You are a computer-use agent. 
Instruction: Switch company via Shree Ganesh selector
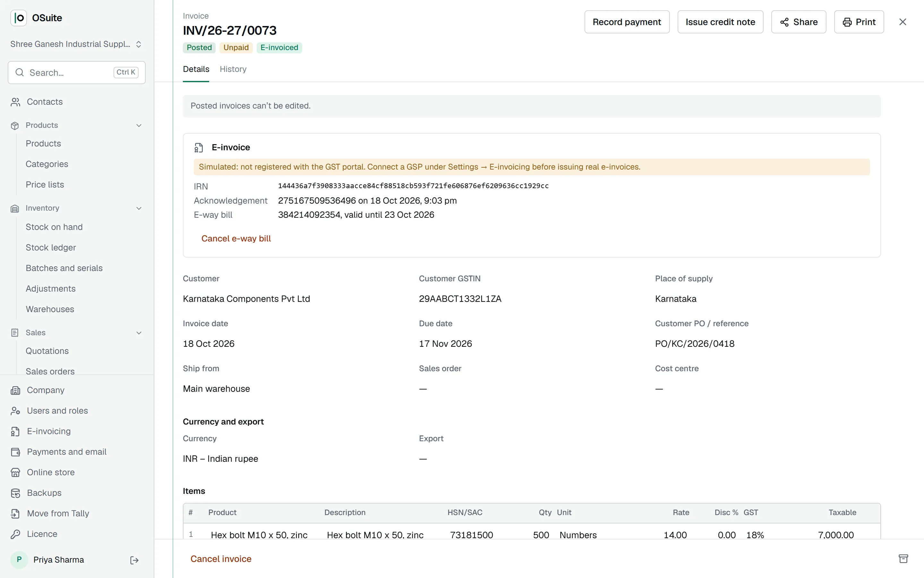(76, 44)
